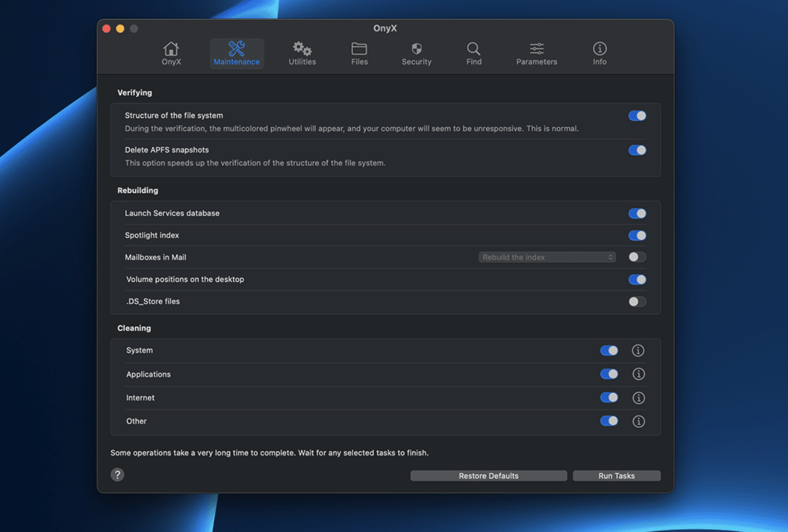Turn off Delete APFS snapshots
The width and height of the screenshot is (788, 532).
pos(637,150)
